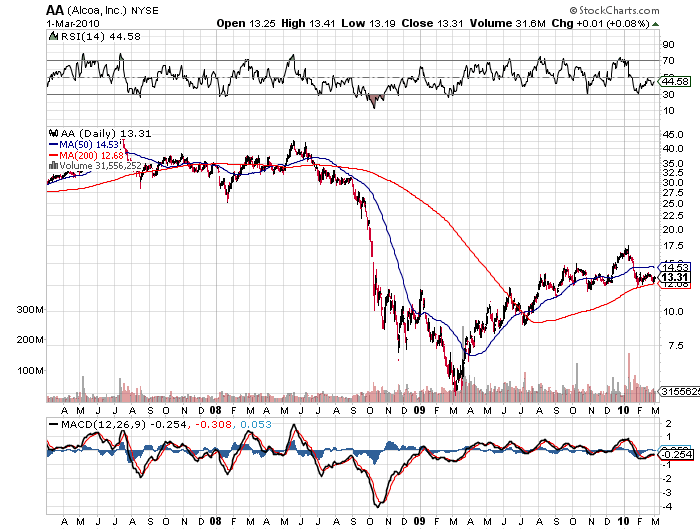Click the -2 label on the MACD axis
Image resolution: width=700 pixels, height=530 pixels.
click(x=667, y=479)
